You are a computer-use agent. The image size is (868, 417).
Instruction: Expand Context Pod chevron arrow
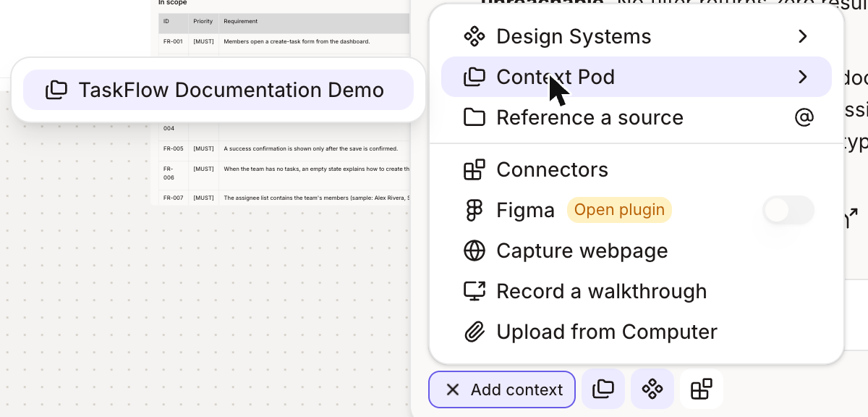(802, 77)
